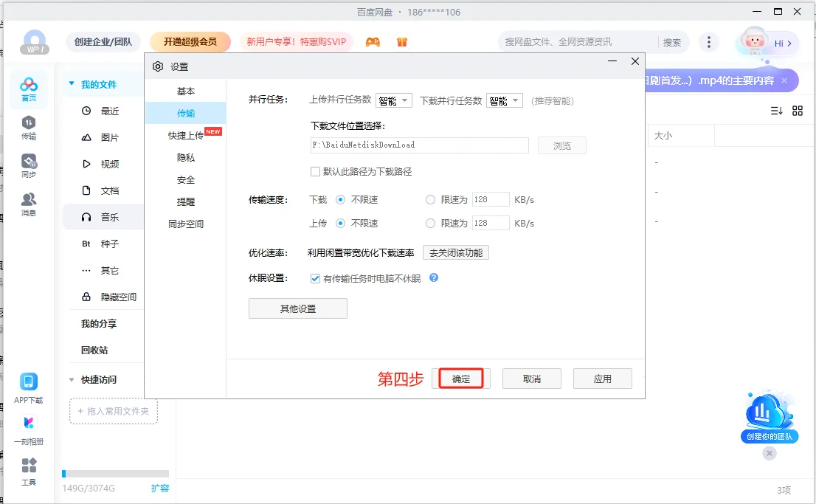This screenshot has height=504, width=816.
Task: Click 浏览 to browse download location
Action: tap(562, 145)
